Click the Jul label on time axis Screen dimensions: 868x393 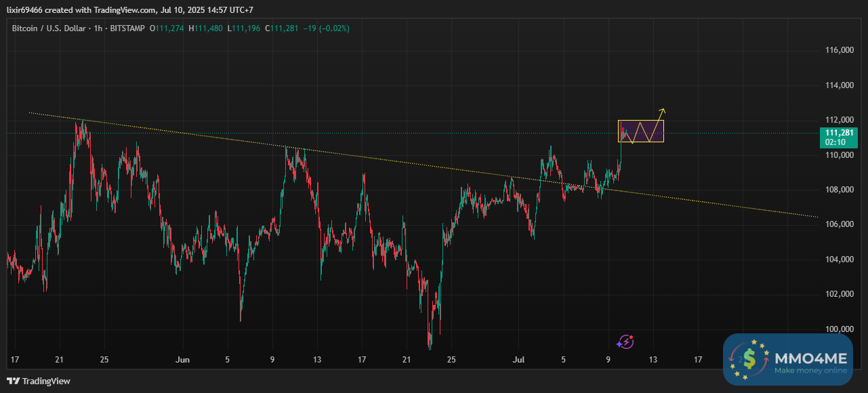tap(520, 358)
